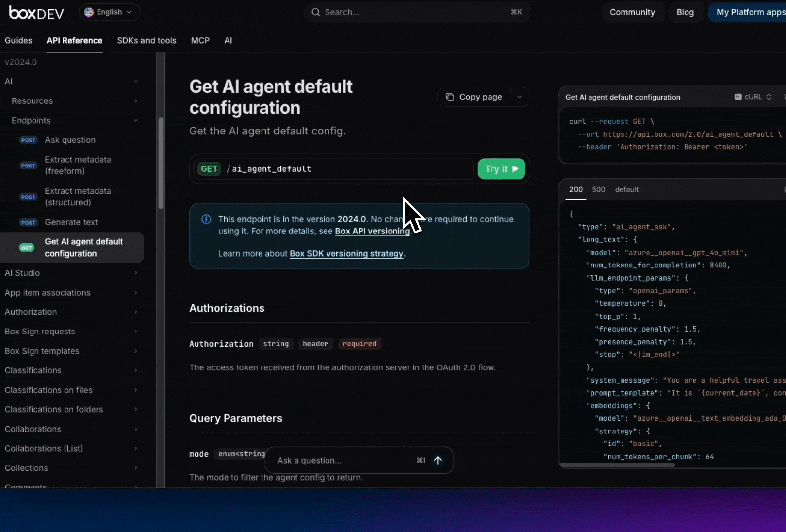The image size is (786, 532).
Task: Click the mode parameter name
Action: coord(199,454)
